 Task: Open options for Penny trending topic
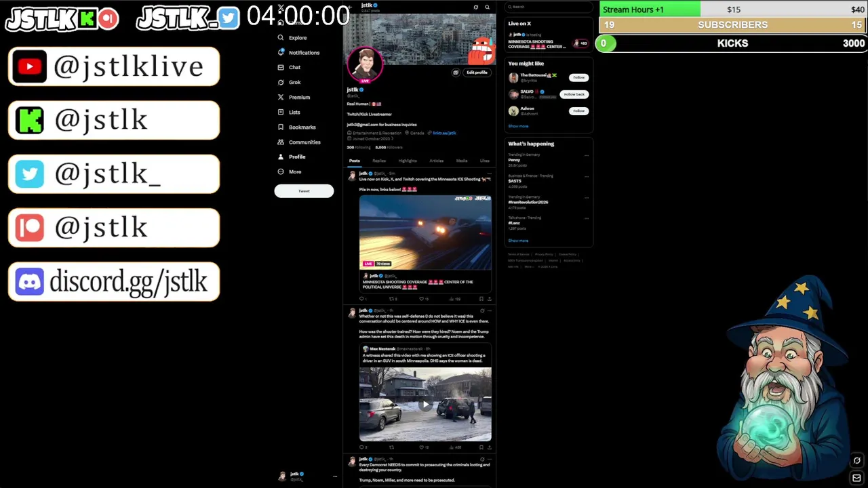coord(587,155)
